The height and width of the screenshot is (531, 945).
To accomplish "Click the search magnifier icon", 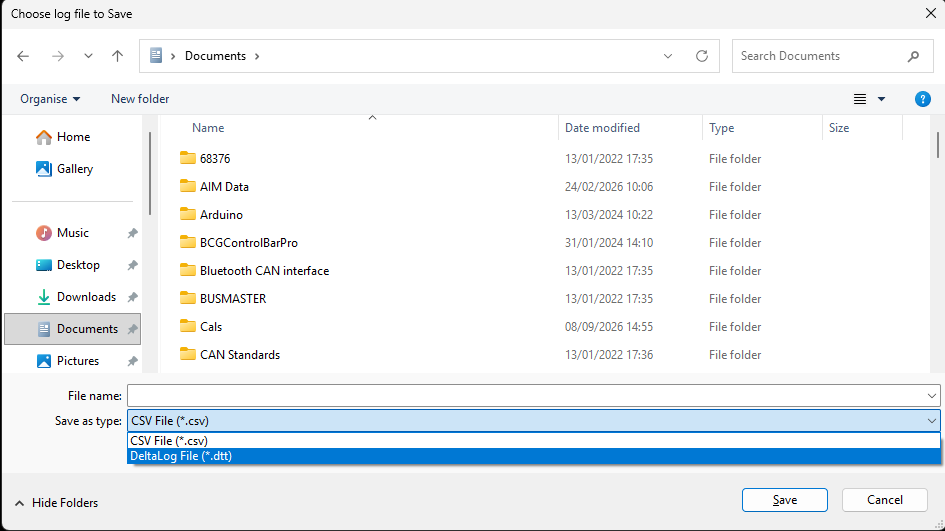I will pos(913,56).
